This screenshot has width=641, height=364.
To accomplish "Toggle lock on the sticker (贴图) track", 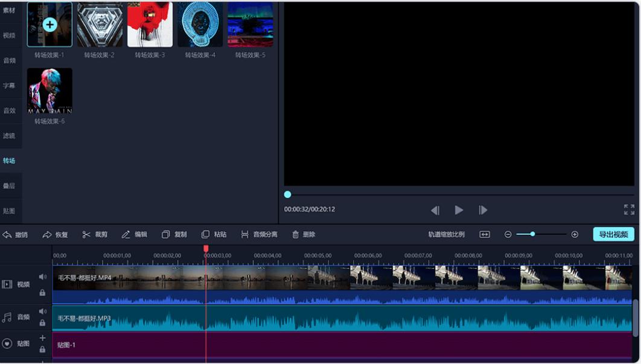I will coord(42,350).
